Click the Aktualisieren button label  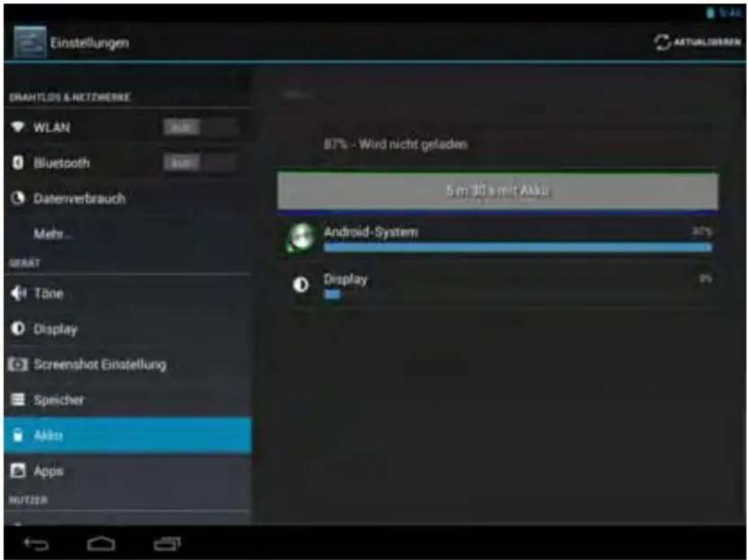(707, 42)
